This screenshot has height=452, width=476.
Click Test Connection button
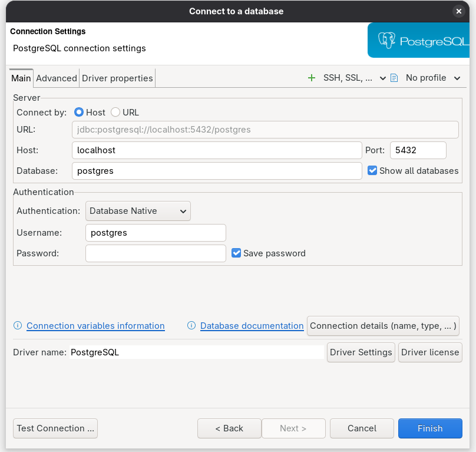click(55, 428)
